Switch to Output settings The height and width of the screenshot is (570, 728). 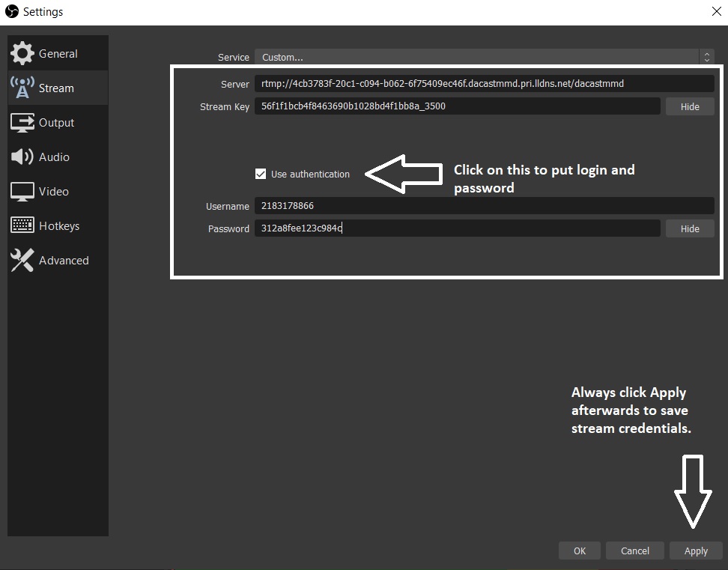click(58, 122)
